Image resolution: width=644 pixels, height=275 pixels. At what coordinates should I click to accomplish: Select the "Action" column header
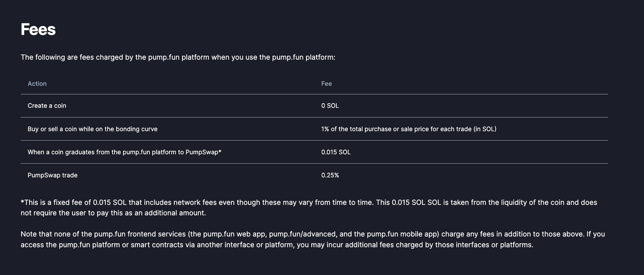[37, 84]
